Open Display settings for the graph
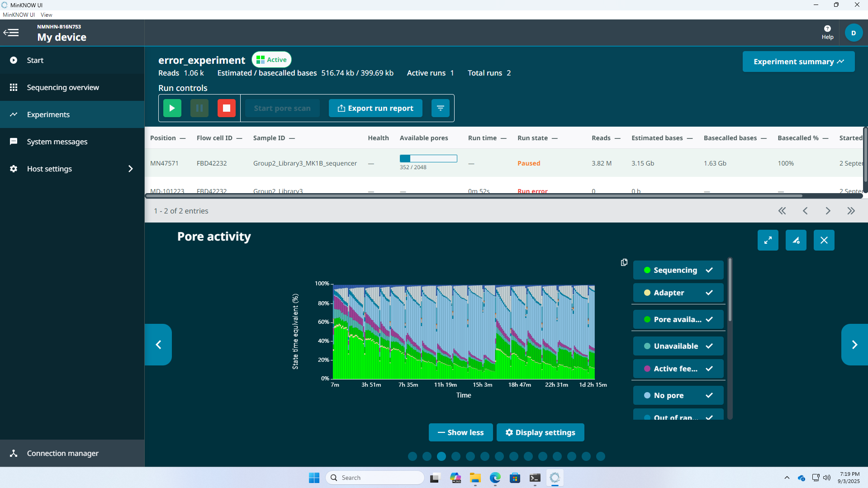This screenshot has height=488, width=868. 540,432
